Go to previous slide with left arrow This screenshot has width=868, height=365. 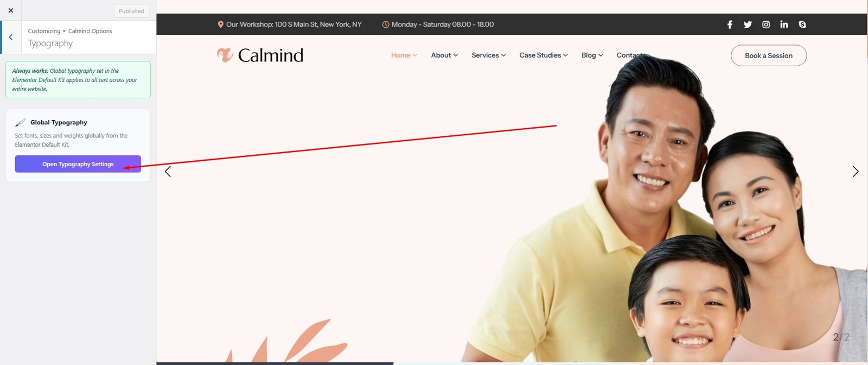click(x=168, y=172)
